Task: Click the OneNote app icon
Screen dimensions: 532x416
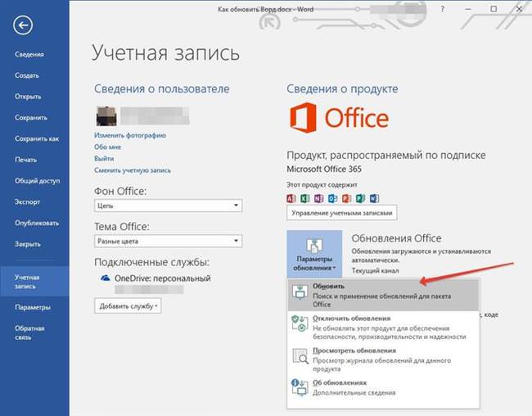Action: 318,198
